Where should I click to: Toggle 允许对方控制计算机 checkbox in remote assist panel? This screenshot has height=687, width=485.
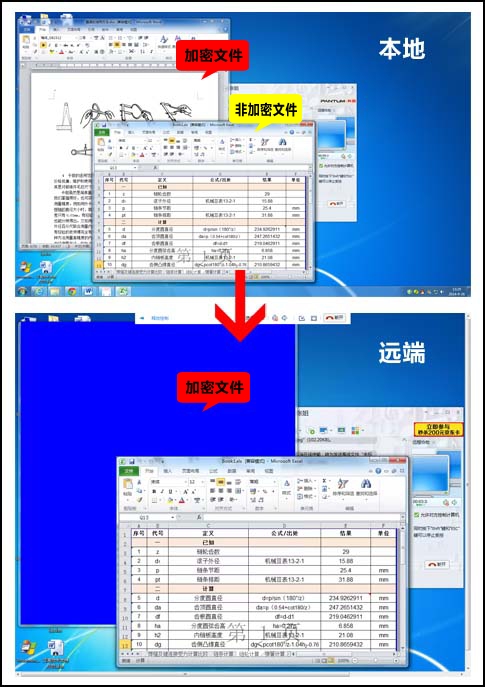click(x=417, y=515)
